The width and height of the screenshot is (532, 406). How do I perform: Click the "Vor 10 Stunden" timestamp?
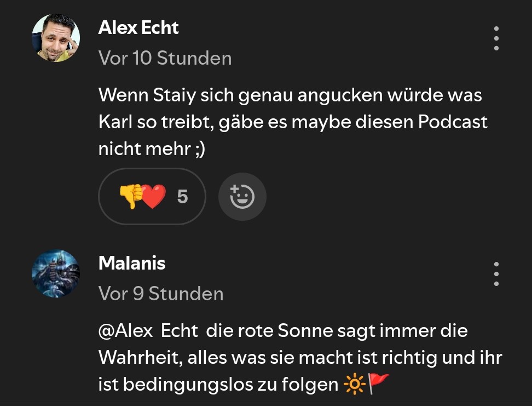165,58
